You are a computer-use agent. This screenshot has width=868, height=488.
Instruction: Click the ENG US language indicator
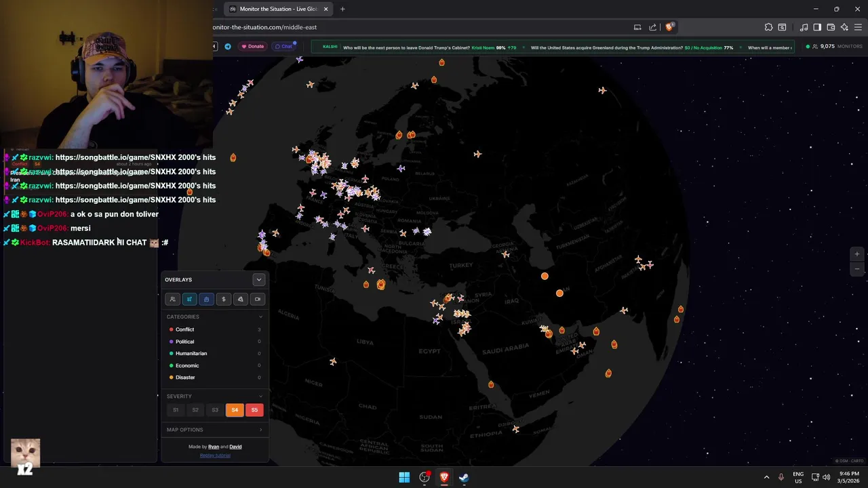coord(798,477)
